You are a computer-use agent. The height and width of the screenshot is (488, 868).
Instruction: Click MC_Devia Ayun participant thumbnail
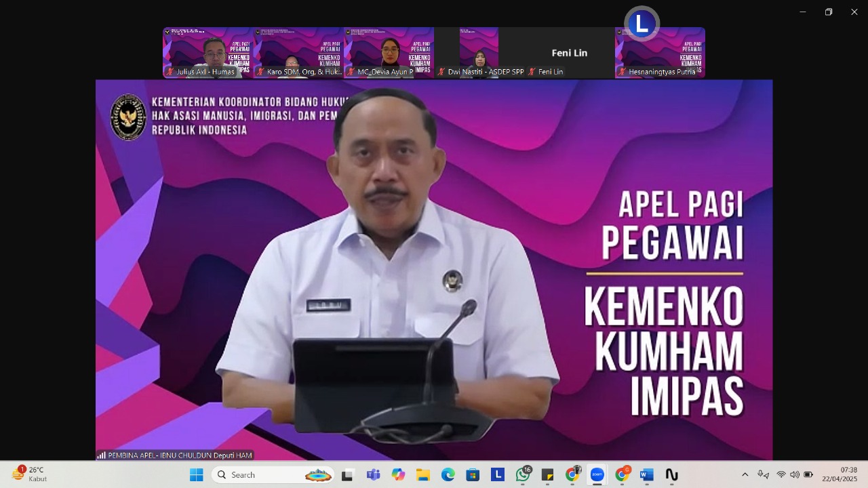pyautogui.click(x=389, y=52)
